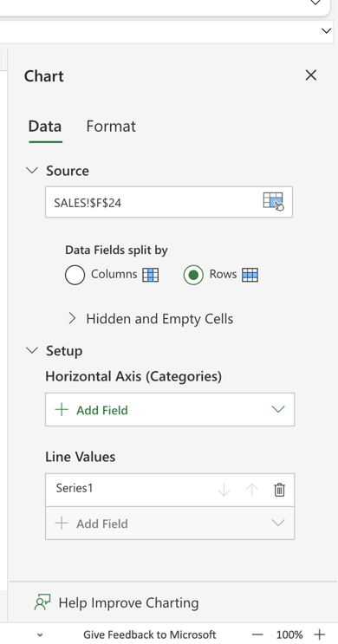Screen dimensions: 338x644
Task: Click the range selector icon
Action: (274, 202)
